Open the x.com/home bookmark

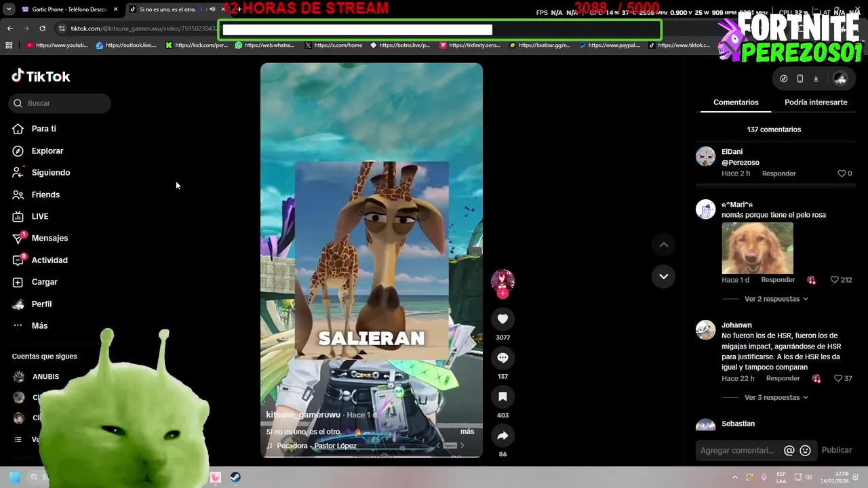click(334, 45)
